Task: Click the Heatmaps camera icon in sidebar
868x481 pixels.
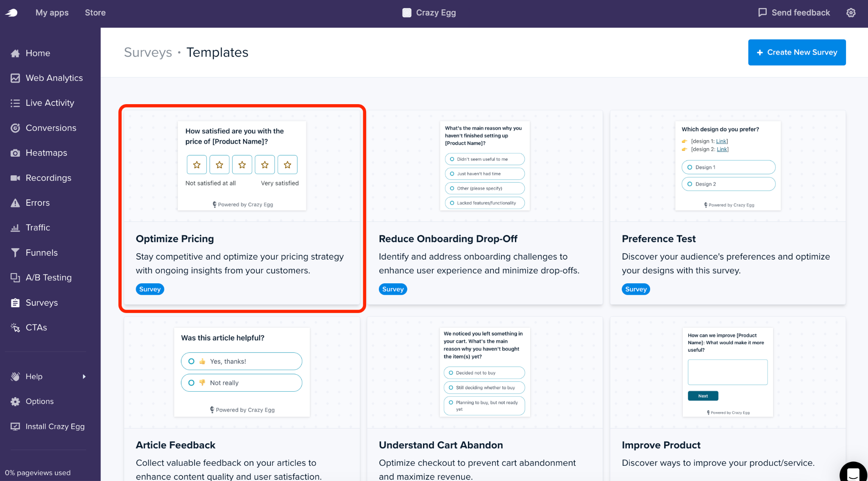Action: [x=15, y=153]
